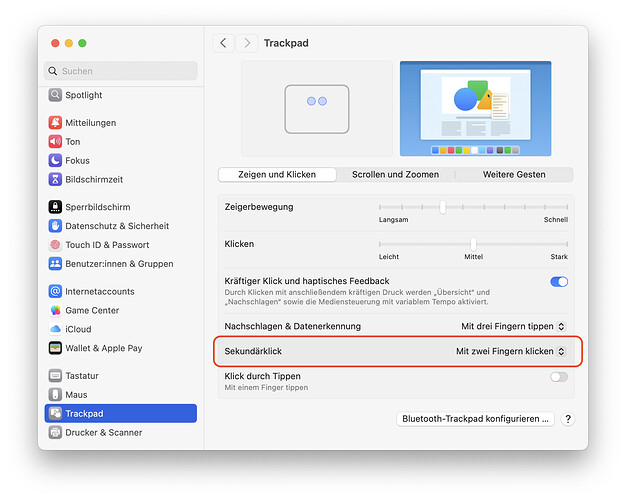Open Touch ID & Passwort settings
This screenshot has width=626, height=500.
pyautogui.click(x=107, y=245)
